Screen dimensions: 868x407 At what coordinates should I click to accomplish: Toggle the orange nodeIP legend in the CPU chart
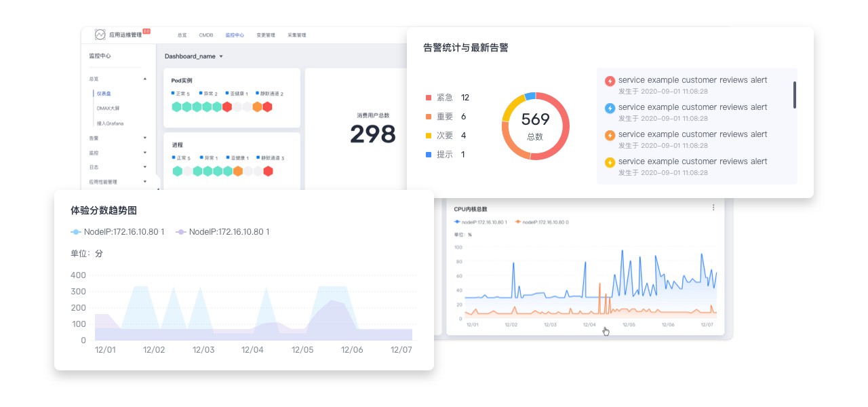(x=542, y=222)
